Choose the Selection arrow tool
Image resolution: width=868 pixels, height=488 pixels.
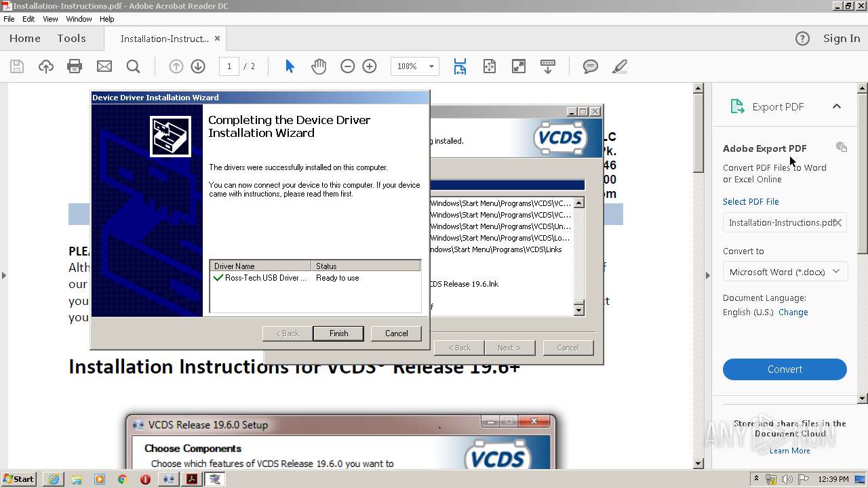(290, 66)
